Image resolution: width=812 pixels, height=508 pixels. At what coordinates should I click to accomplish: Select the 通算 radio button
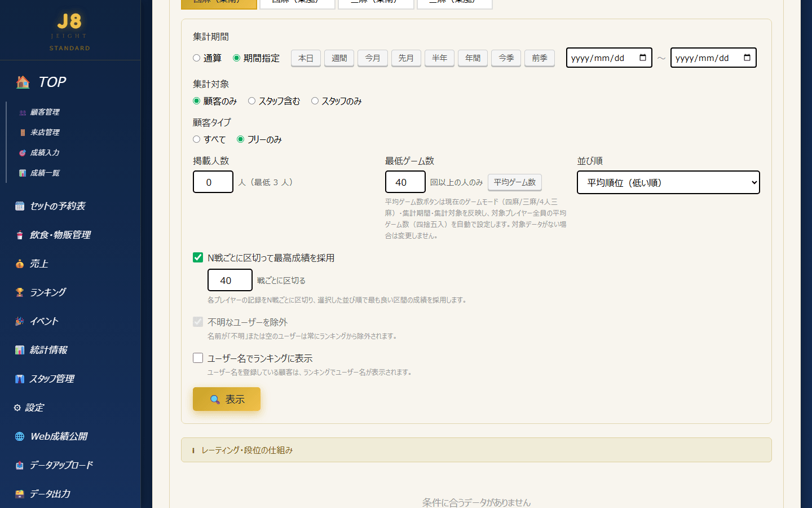(x=197, y=58)
